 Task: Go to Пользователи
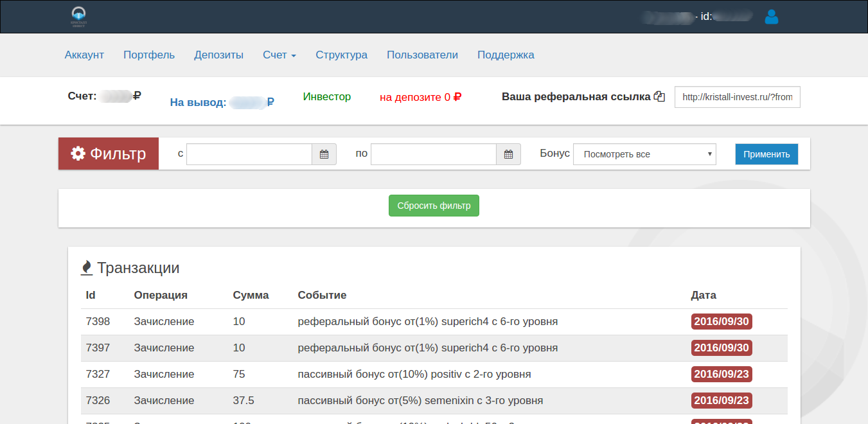coord(422,55)
